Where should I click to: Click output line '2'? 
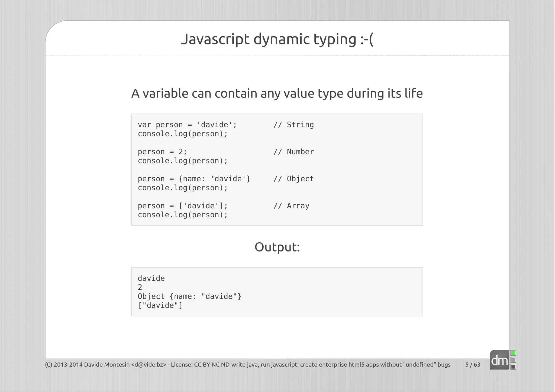coord(140,288)
